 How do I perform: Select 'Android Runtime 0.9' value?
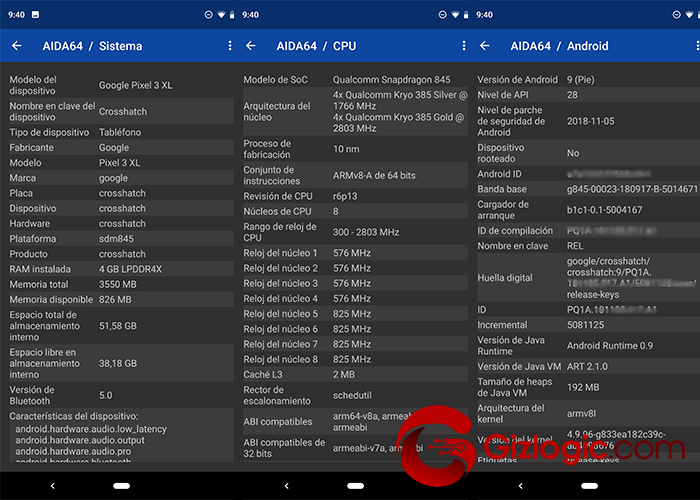[610, 346]
